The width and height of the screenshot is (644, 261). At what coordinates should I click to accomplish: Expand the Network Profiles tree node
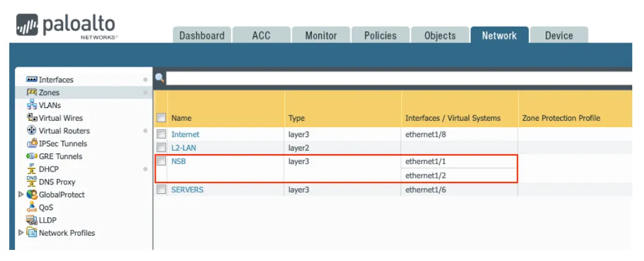(21, 233)
